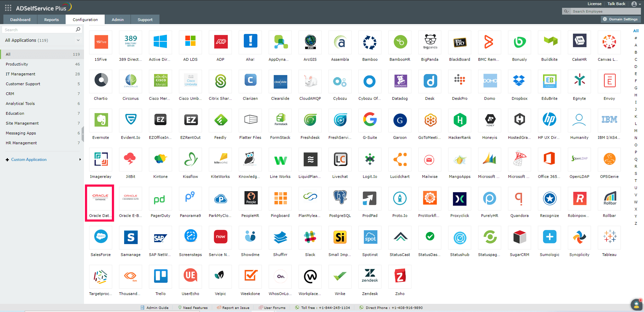This screenshot has width=644, height=312.
Task: Open the Freshdesk application icon
Action: point(310,120)
